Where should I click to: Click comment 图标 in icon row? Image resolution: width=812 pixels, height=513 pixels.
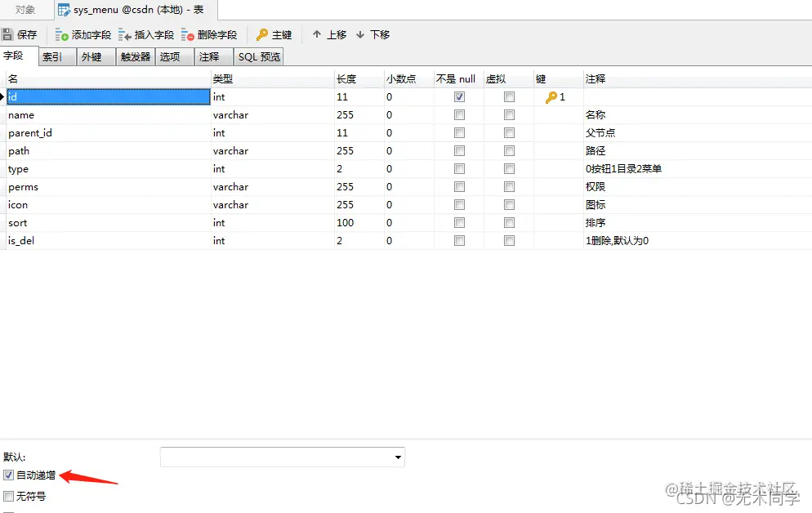point(595,204)
